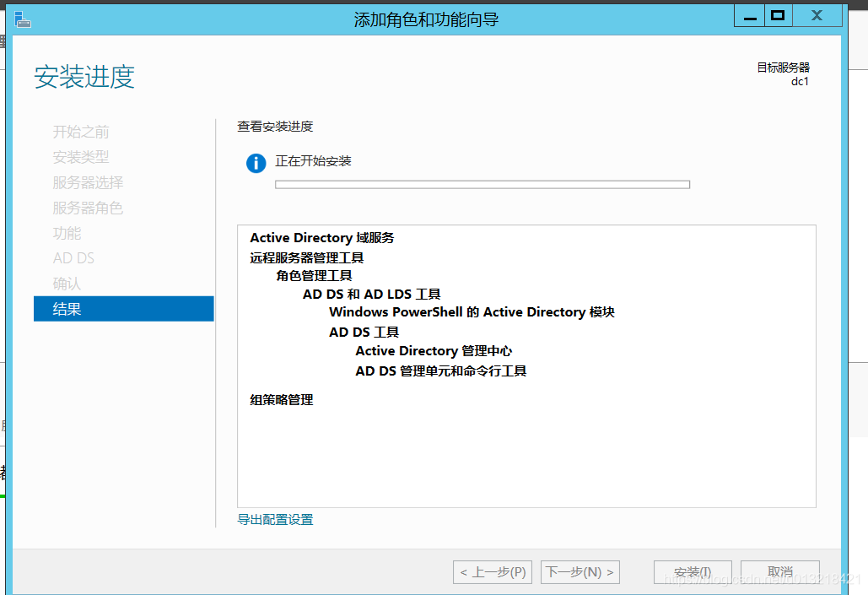Click the 上一步(P) button
The image size is (868, 595).
coord(493,572)
